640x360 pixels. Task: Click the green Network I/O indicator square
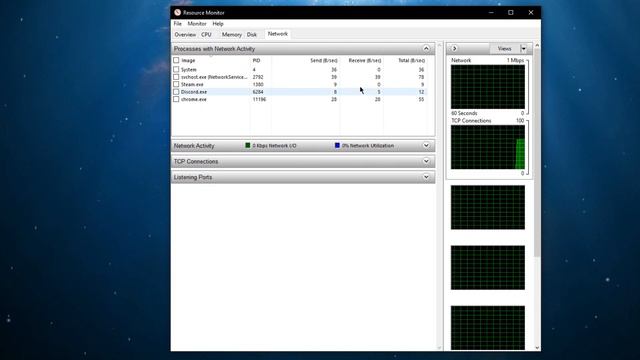click(247, 145)
